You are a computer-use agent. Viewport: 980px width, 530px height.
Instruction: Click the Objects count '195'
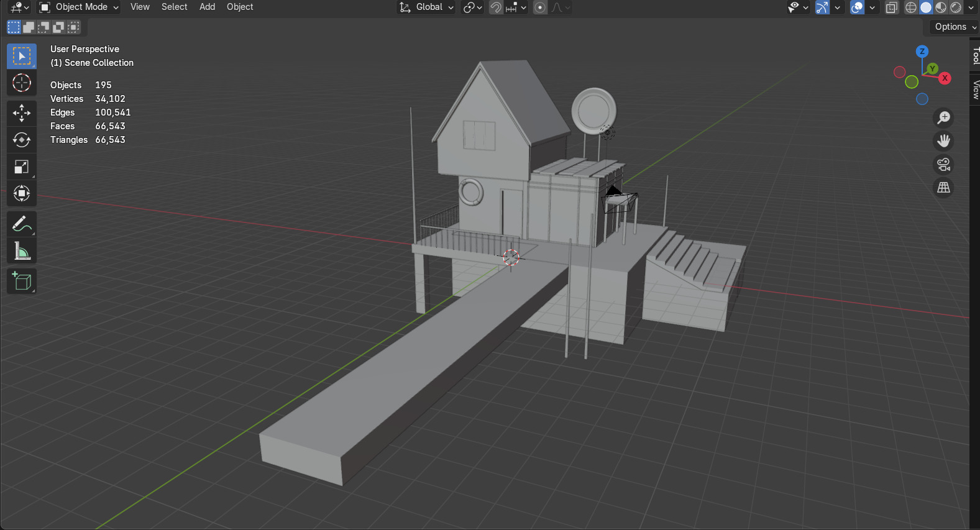[103, 85]
